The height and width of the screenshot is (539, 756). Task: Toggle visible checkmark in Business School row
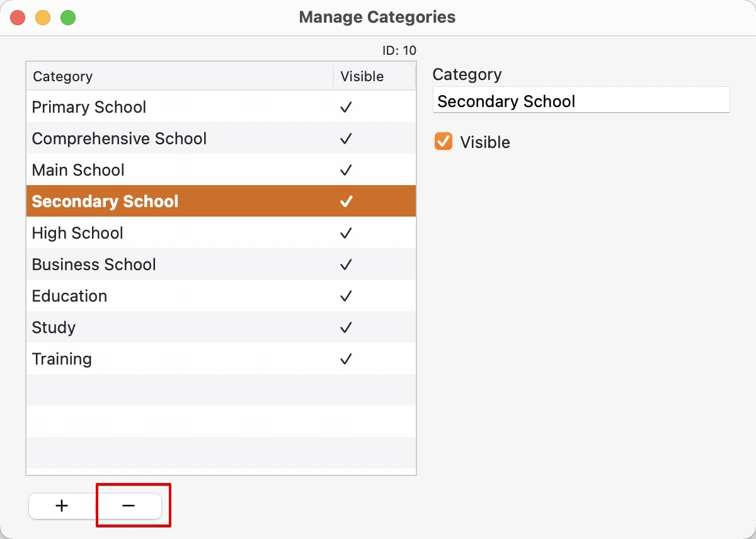click(x=345, y=264)
